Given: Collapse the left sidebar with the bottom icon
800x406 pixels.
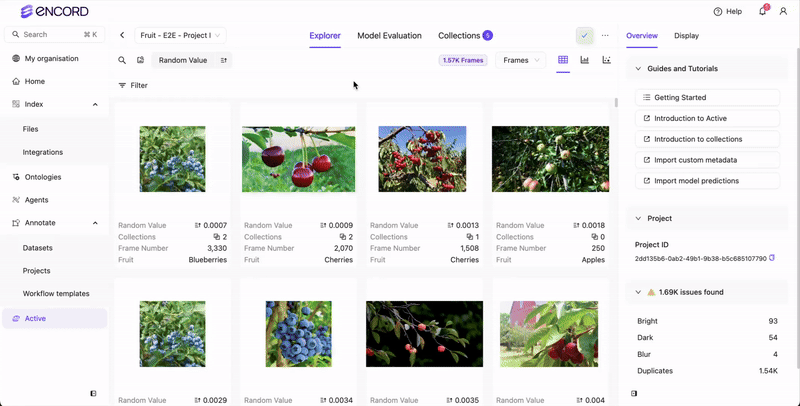Looking at the screenshot, I should 93,393.
